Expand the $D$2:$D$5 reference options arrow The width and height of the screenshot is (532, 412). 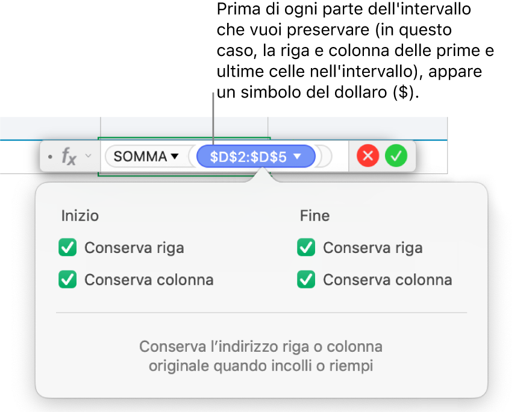tap(297, 157)
